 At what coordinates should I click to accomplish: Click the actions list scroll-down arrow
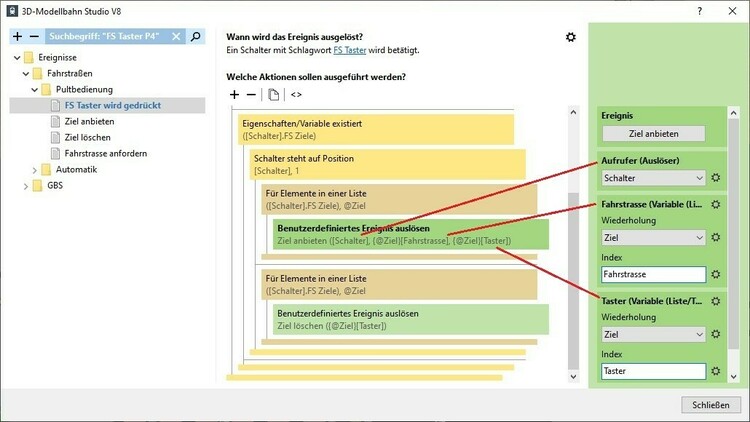[x=574, y=377]
